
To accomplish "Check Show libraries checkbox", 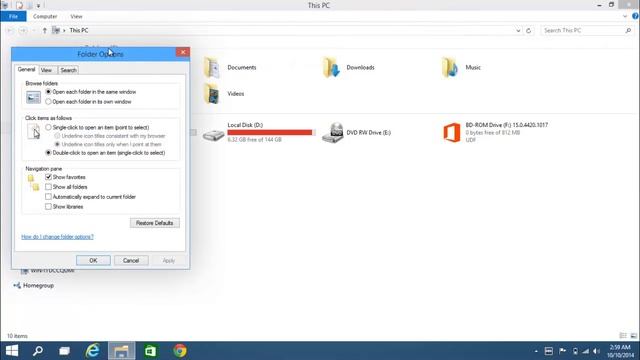I will [48, 207].
